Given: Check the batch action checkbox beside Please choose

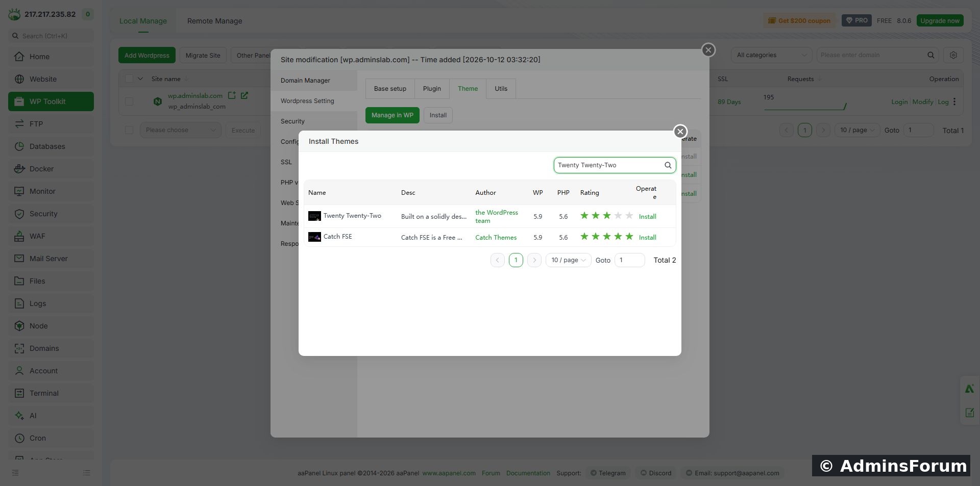Looking at the screenshot, I should click(129, 130).
